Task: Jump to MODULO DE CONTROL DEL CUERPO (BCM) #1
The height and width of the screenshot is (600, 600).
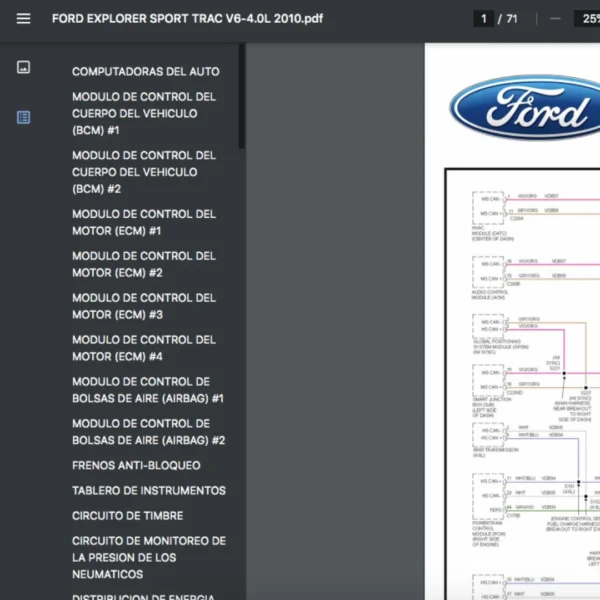Action: pyautogui.click(x=143, y=113)
